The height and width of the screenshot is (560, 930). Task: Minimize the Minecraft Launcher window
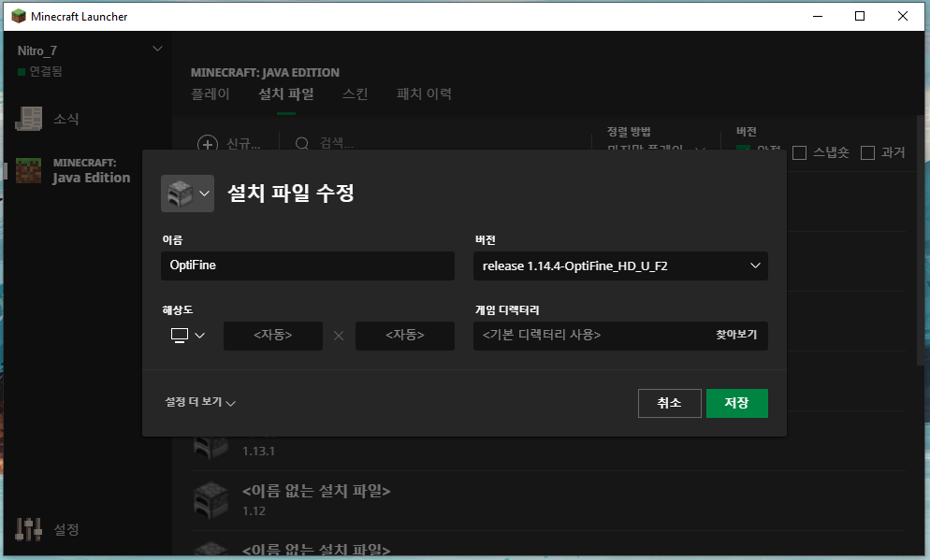click(818, 16)
